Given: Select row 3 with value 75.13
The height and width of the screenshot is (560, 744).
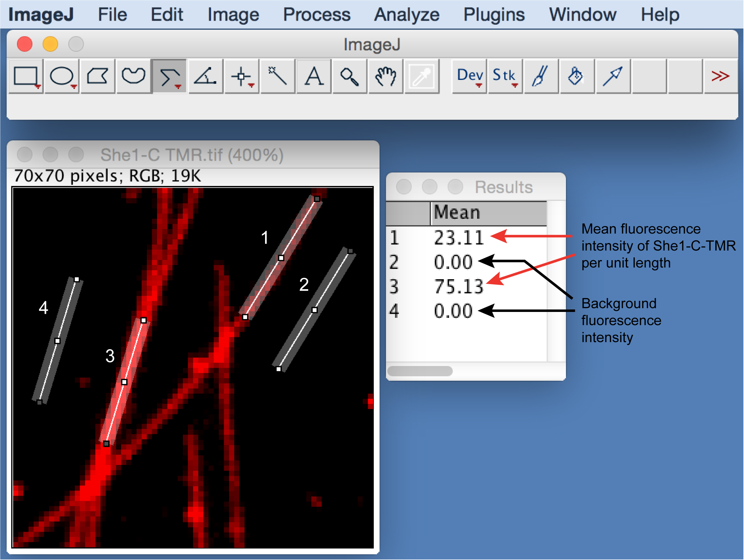Looking at the screenshot, I should click(x=466, y=287).
